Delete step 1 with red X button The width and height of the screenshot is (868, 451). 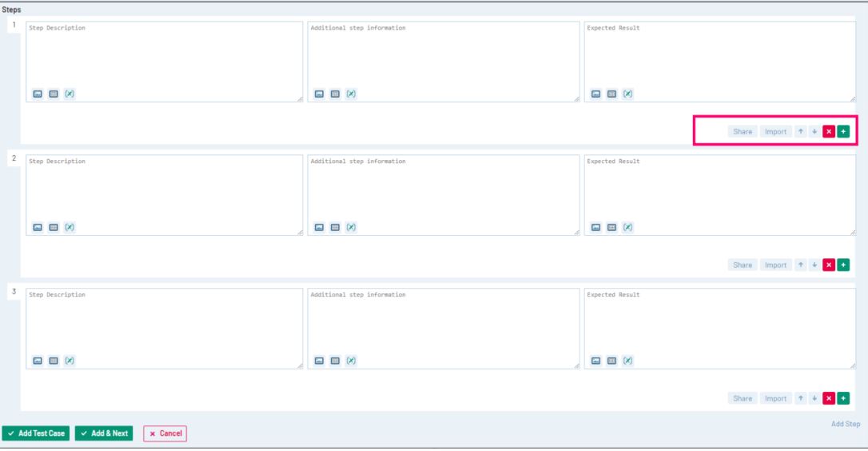tap(829, 131)
